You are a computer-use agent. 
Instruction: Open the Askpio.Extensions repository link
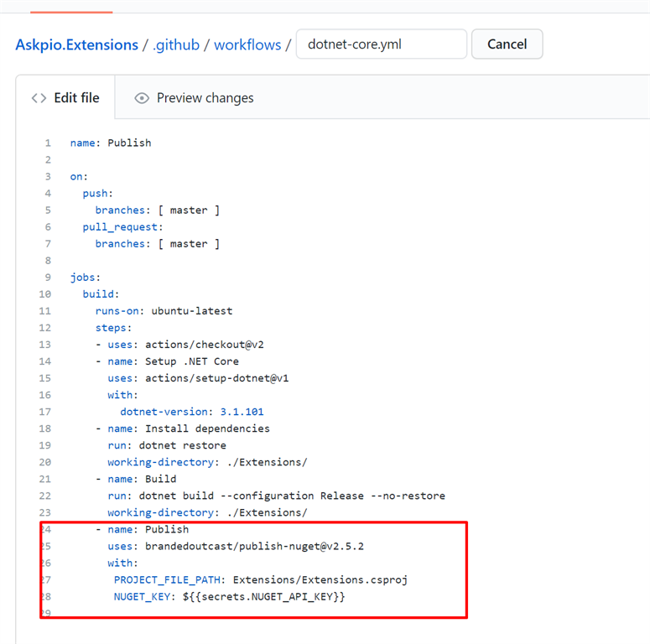76,44
